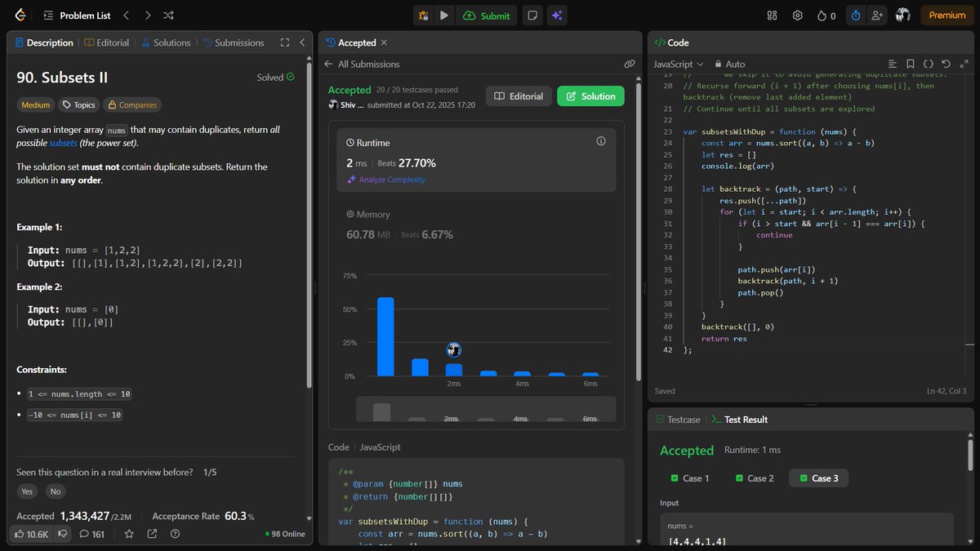Go back to All Submissions
This screenshot has height=551, width=980.
click(x=362, y=64)
